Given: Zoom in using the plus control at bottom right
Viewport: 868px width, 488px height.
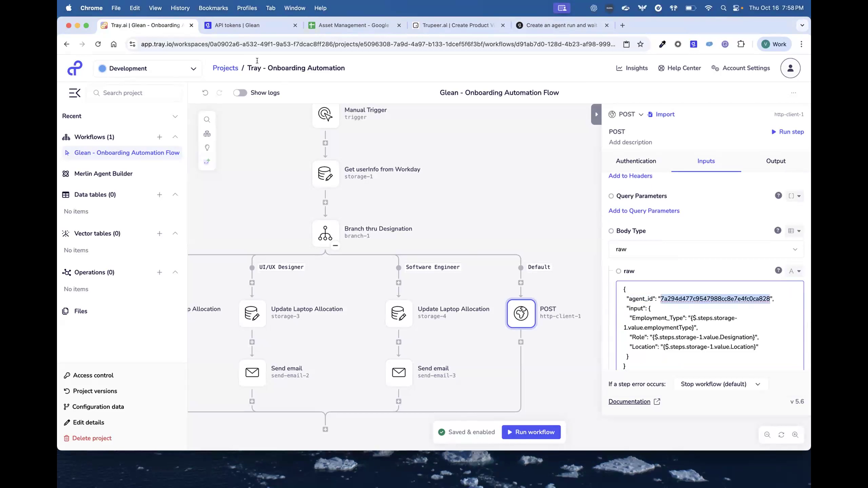Looking at the screenshot, I should tap(795, 435).
